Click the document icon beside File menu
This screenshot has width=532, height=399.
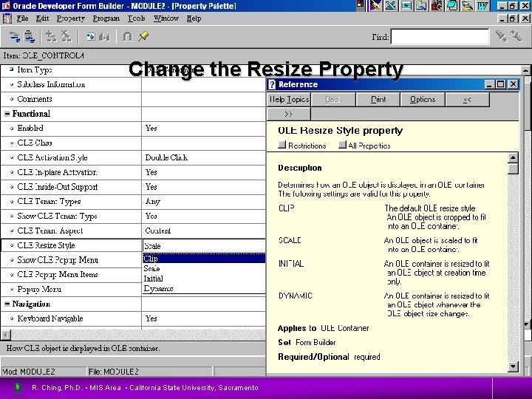[7, 18]
